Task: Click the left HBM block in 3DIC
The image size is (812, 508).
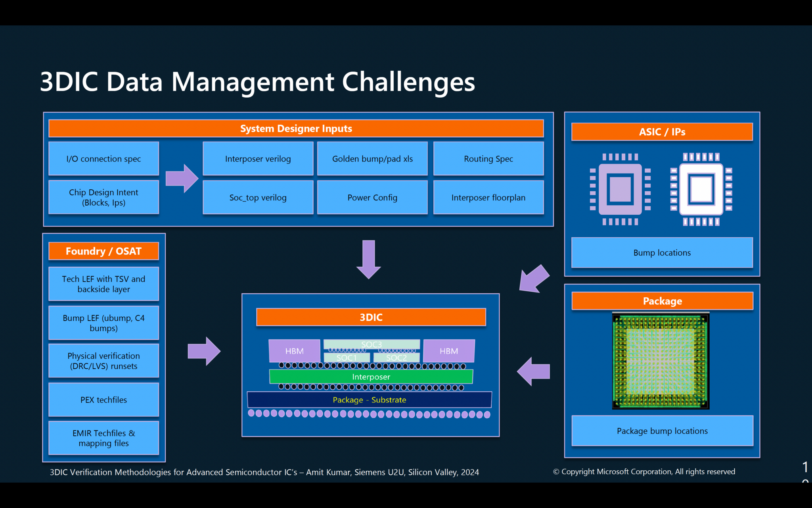Action: [x=294, y=351]
